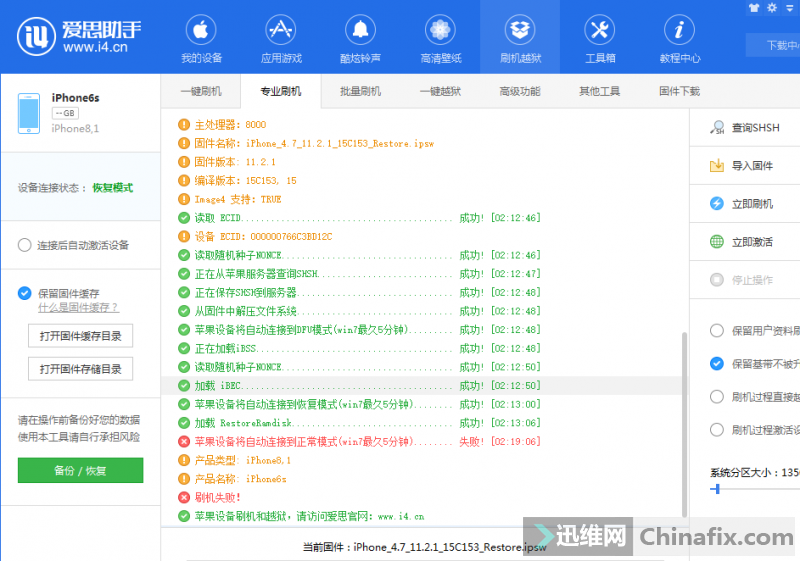The height and width of the screenshot is (561, 800).
Task: Click green 备份 / 恢复 button
Action: tap(81, 470)
